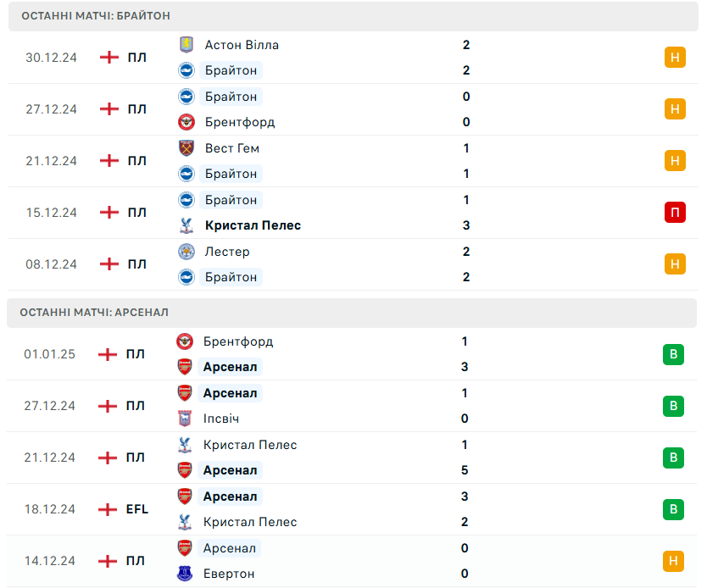Click the West Ham crest icon

[x=186, y=148]
